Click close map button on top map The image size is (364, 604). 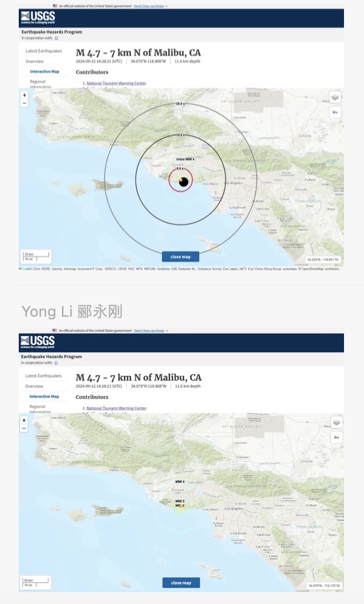(x=181, y=257)
